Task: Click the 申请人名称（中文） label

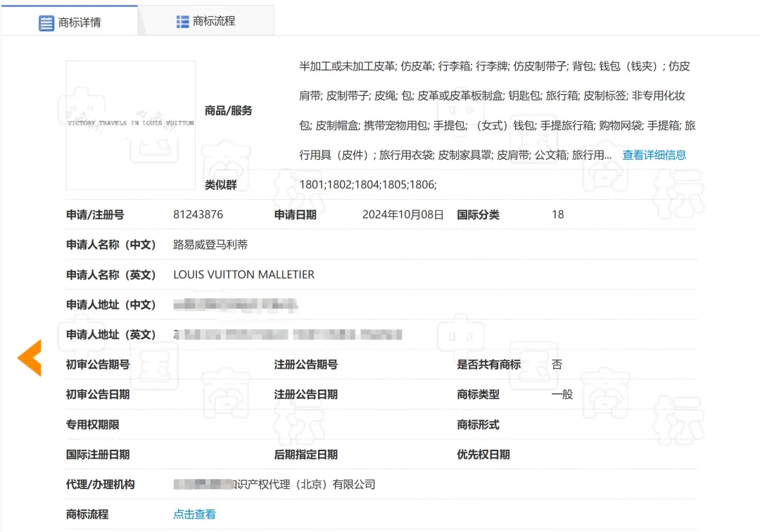Action: [x=110, y=245]
